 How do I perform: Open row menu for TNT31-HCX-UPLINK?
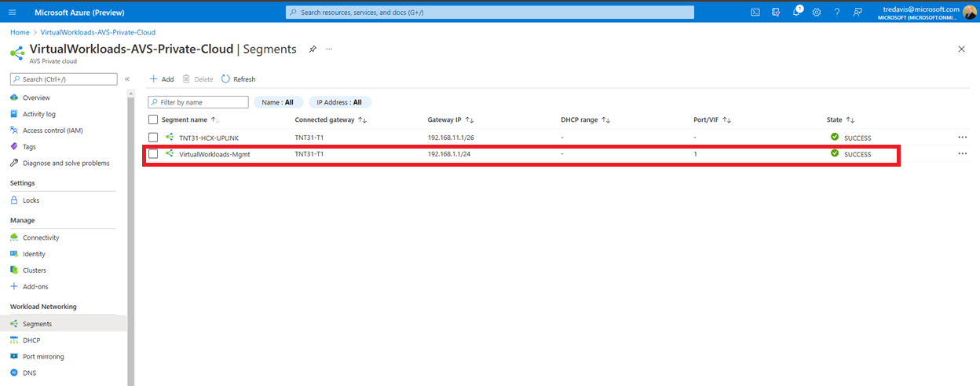pos(963,137)
